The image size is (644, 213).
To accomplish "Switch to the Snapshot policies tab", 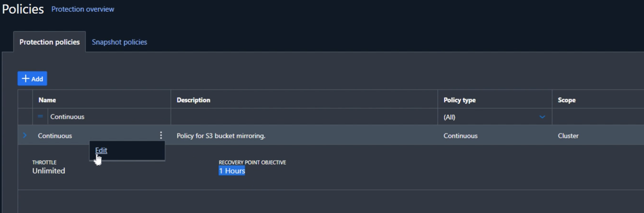I will 119,42.
